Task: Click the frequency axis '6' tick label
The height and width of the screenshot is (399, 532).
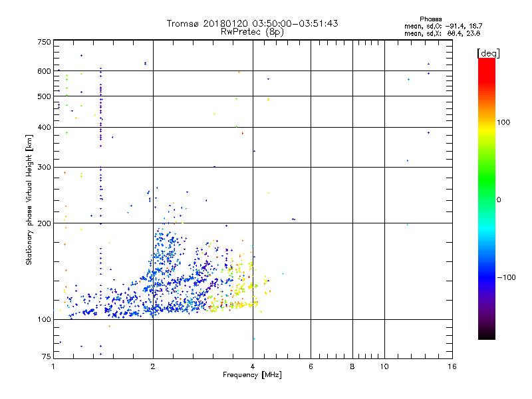Action: [x=311, y=366]
